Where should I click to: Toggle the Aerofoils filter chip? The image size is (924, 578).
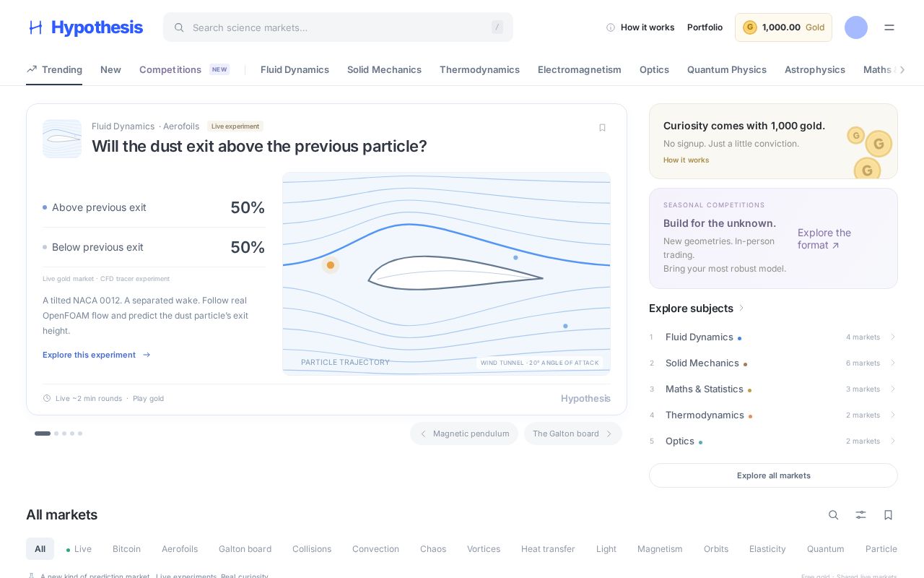(x=180, y=549)
